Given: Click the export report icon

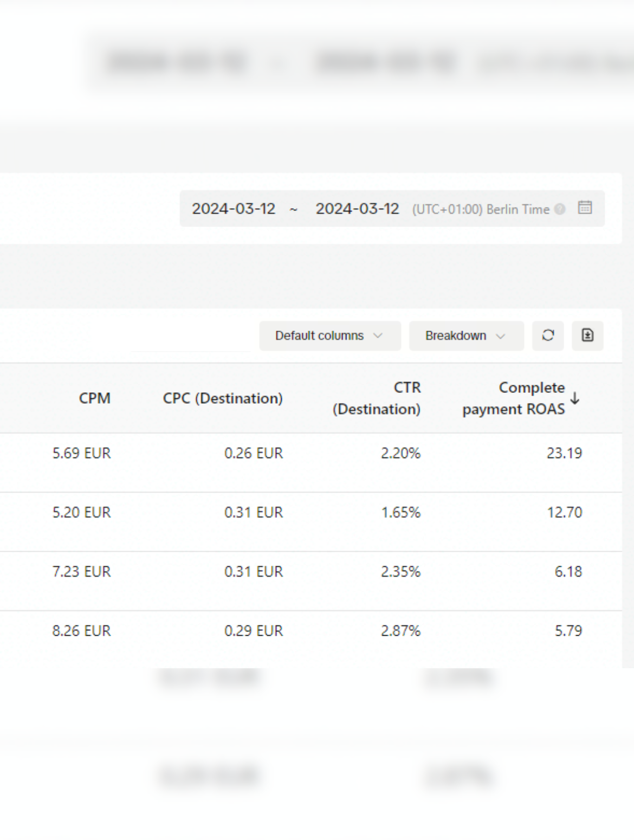Looking at the screenshot, I should click(x=587, y=335).
